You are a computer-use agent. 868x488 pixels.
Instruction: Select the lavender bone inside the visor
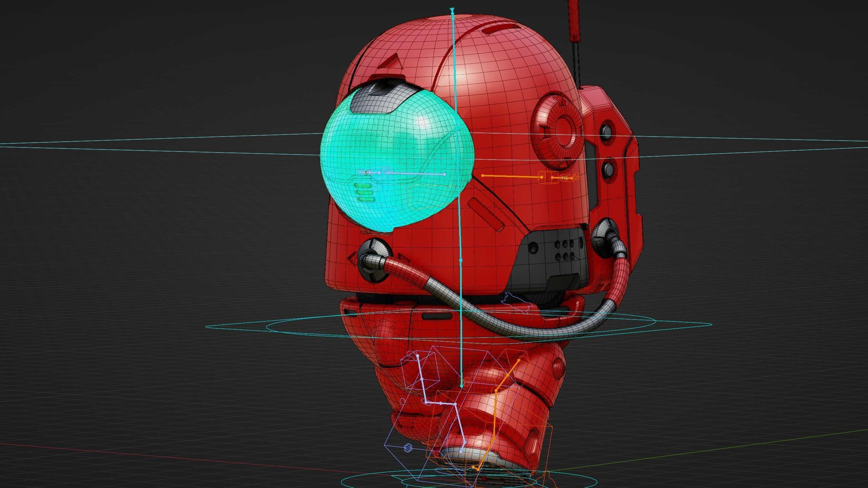point(416,174)
